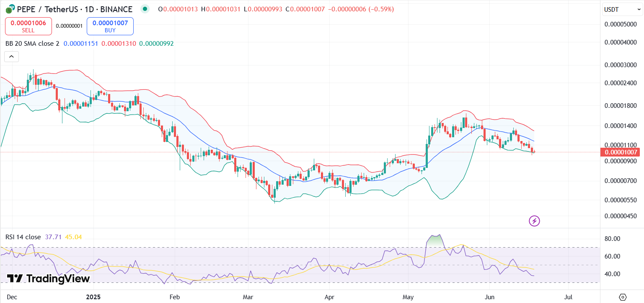Click the BB basis value 0.00001151

(x=80, y=43)
